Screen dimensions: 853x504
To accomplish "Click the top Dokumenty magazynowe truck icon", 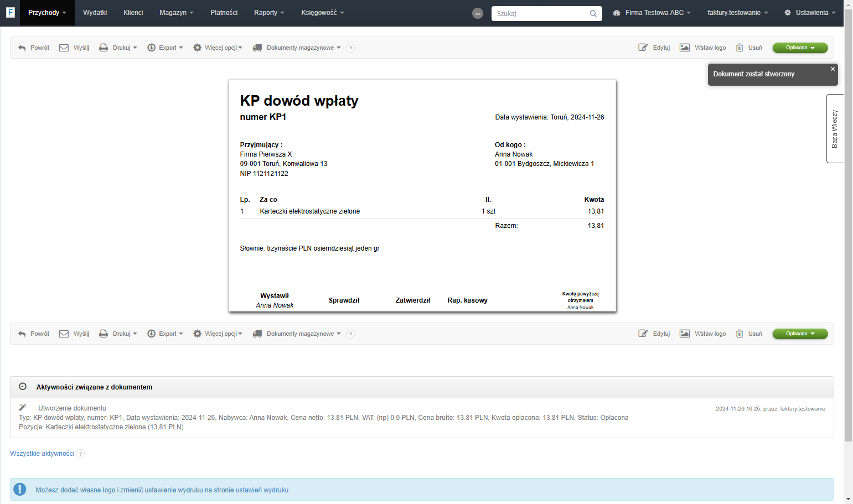I will pyautogui.click(x=257, y=48).
